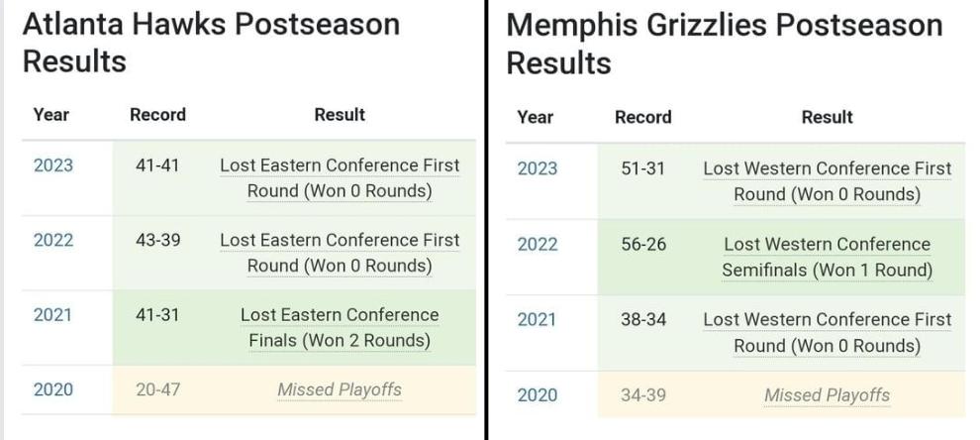Open the Atlanta Hawks 2021 season link
Screen dimensions: 980x440
click(x=52, y=315)
